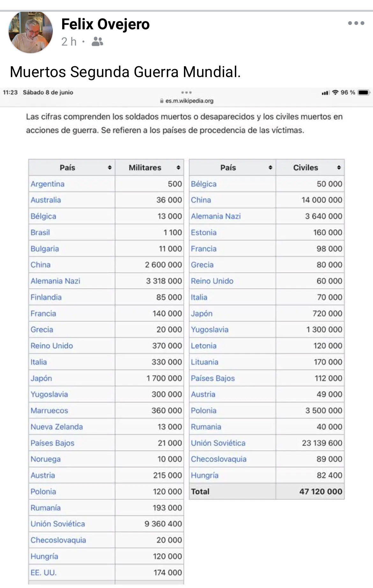Click the Nueva Zelanda link
This screenshot has width=373, height=588.
click(x=57, y=427)
